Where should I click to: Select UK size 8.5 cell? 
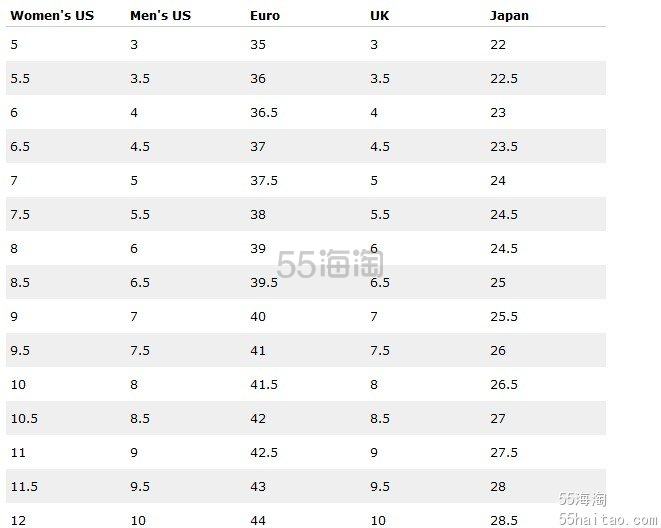pyautogui.click(x=380, y=418)
